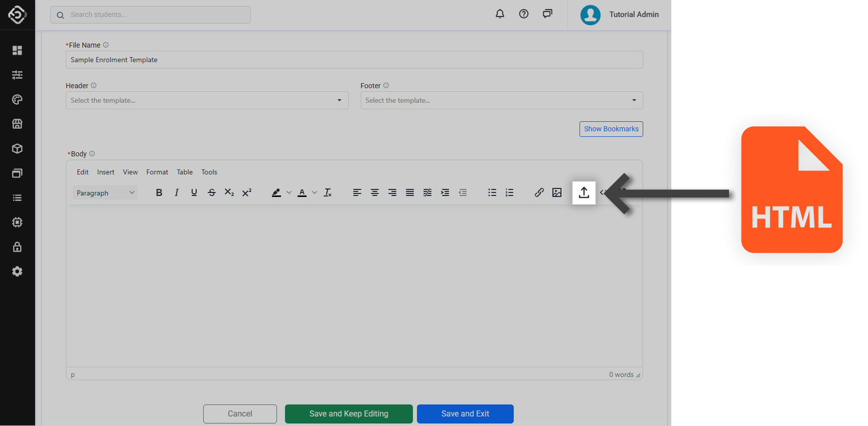Expand the Footer template dropdown
Image resolution: width=868 pixels, height=426 pixels.
[x=501, y=100]
